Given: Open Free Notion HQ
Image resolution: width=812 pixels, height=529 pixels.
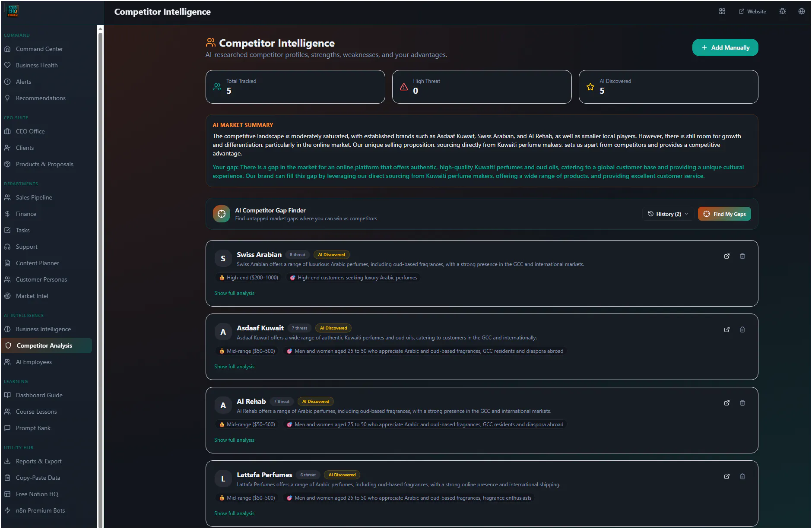Looking at the screenshot, I should coord(47,494).
